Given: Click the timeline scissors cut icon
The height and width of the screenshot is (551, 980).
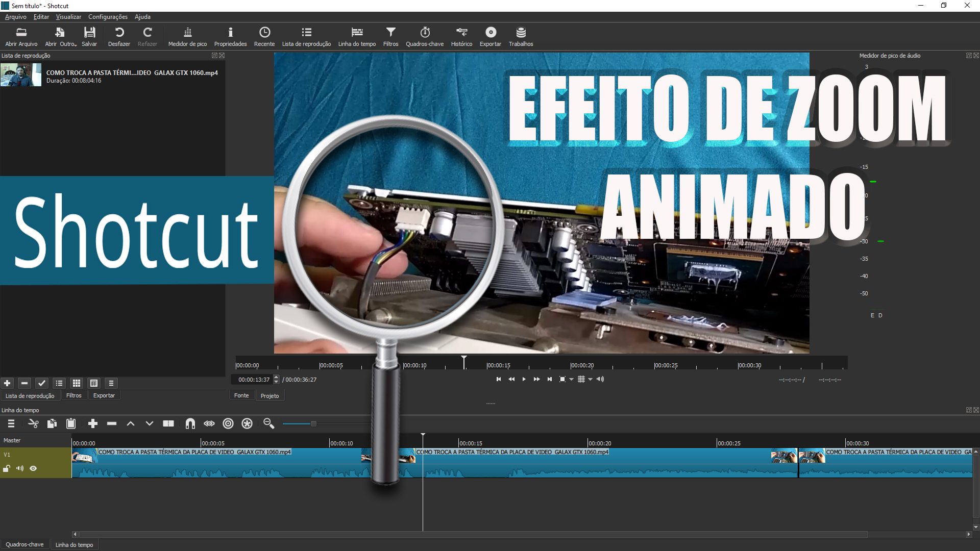Looking at the screenshot, I should pos(33,424).
